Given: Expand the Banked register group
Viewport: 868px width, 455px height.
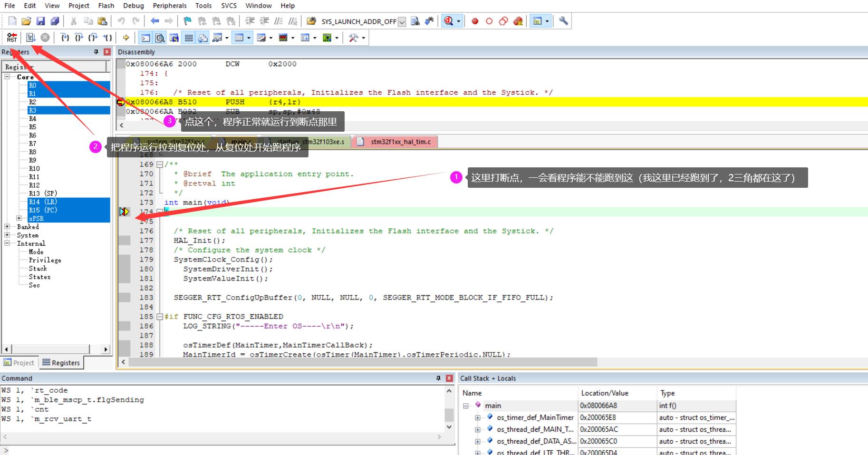Looking at the screenshot, I should [7, 227].
